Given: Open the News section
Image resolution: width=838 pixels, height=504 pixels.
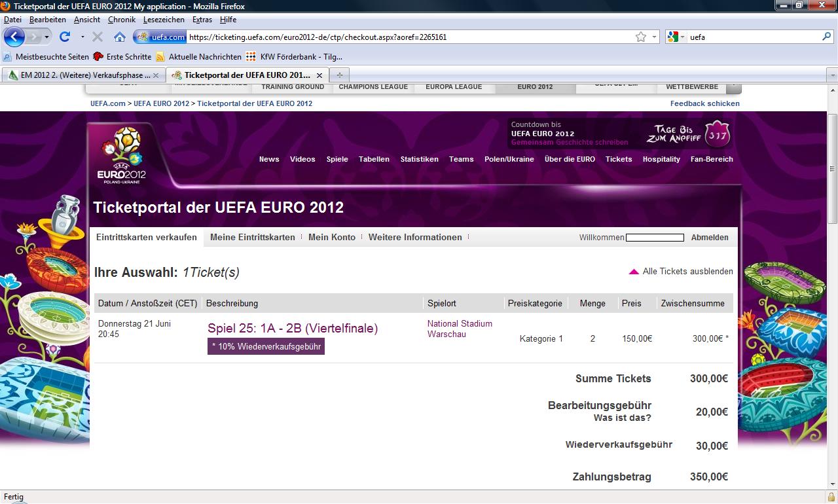Looking at the screenshot, I should [x=269, y=159].
